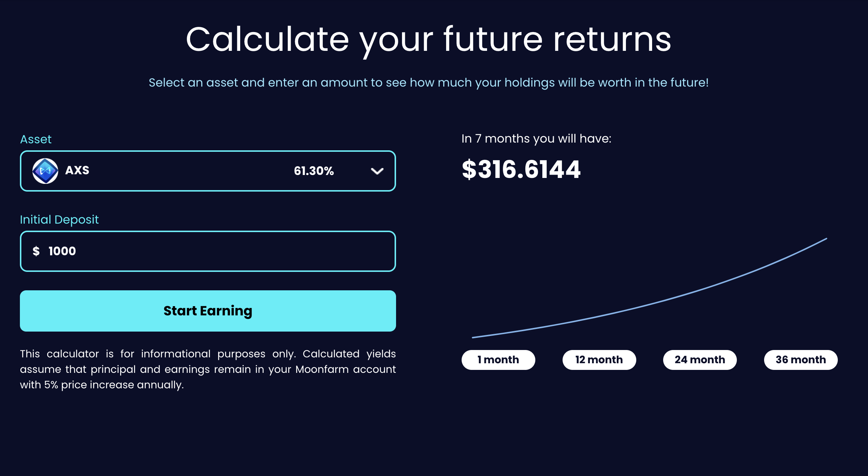Screen dimensions: 868x476
Task: Select the 12 month period
Action: tap(599, 360)
